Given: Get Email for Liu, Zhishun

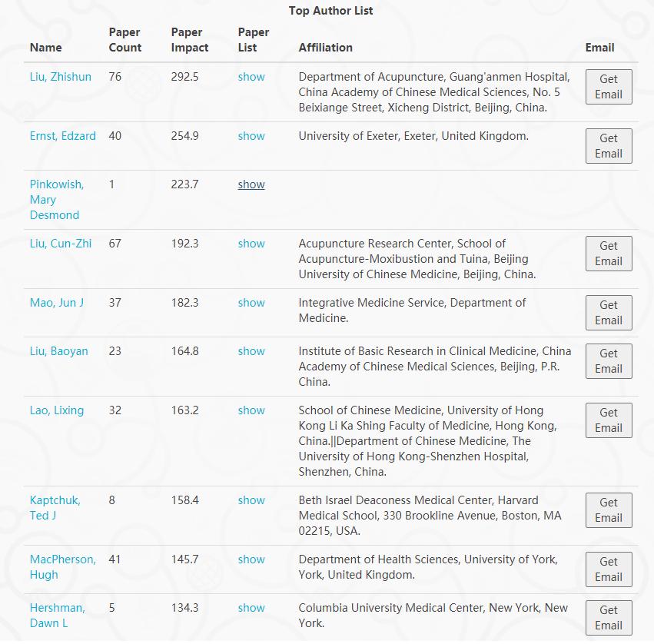Looking at the screenshot, I should (609, 87).
